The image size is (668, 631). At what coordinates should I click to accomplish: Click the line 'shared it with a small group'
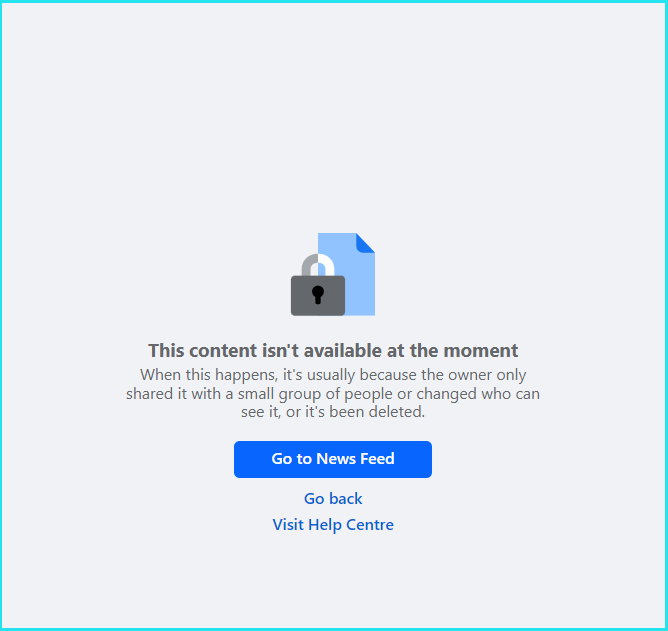click(333, 394)
